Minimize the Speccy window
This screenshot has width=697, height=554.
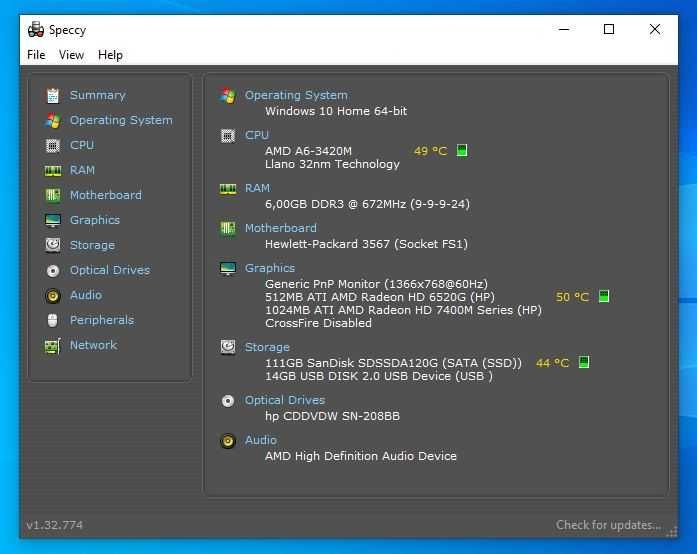tap(564, 29)
